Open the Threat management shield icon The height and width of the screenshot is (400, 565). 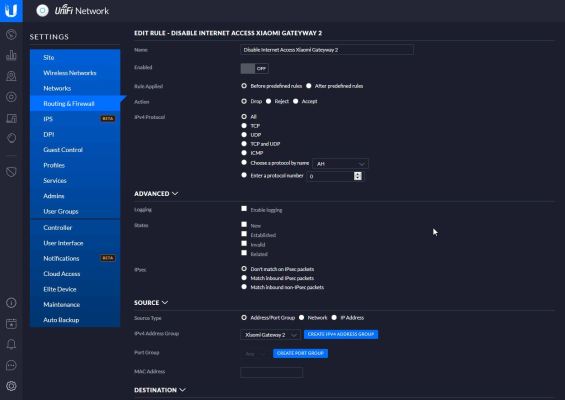(x=11, y=172)
